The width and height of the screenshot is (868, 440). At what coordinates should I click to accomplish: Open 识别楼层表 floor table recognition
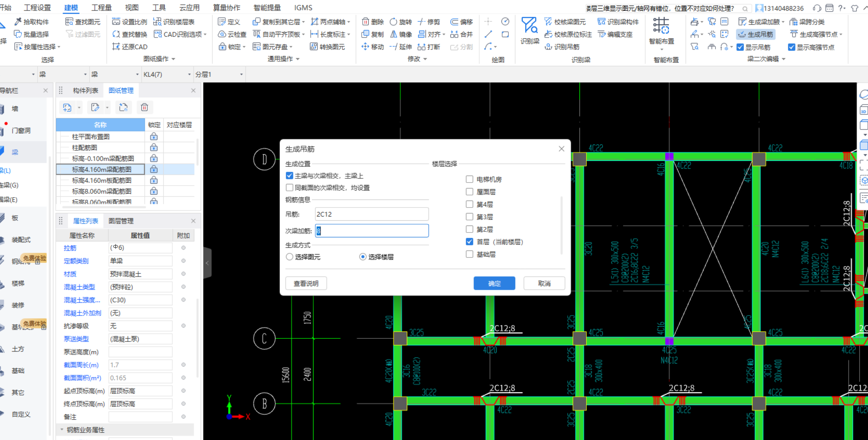174,22
